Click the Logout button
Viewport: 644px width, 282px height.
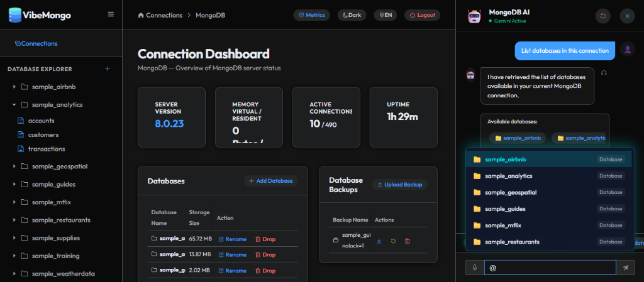tap(422, 15)
